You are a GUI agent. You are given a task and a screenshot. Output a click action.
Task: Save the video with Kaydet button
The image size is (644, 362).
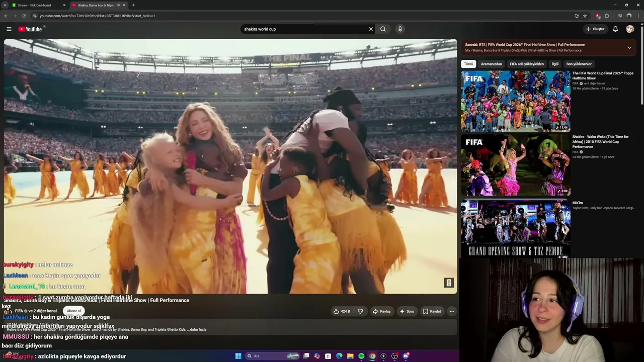click(x=432, y=311)
